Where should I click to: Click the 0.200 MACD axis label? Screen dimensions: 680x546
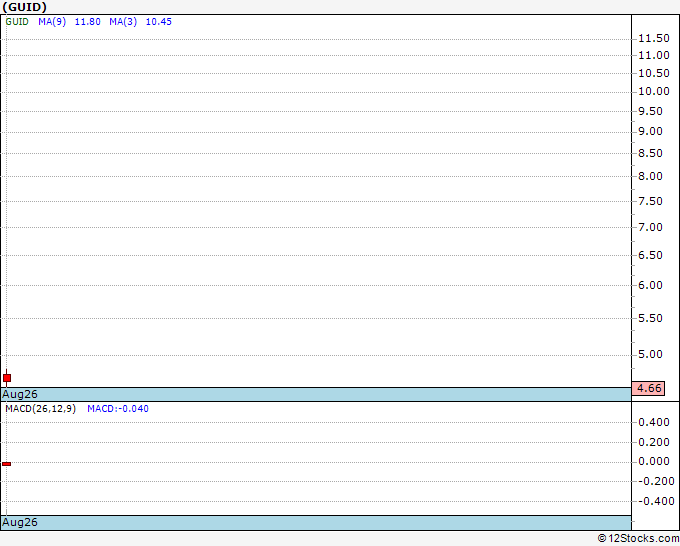click(x=654, y=442)
